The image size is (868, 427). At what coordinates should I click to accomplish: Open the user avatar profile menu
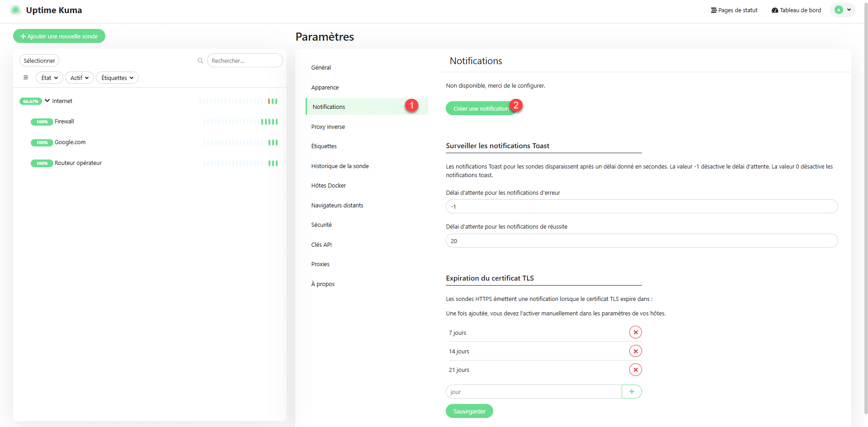pos(842,10)
